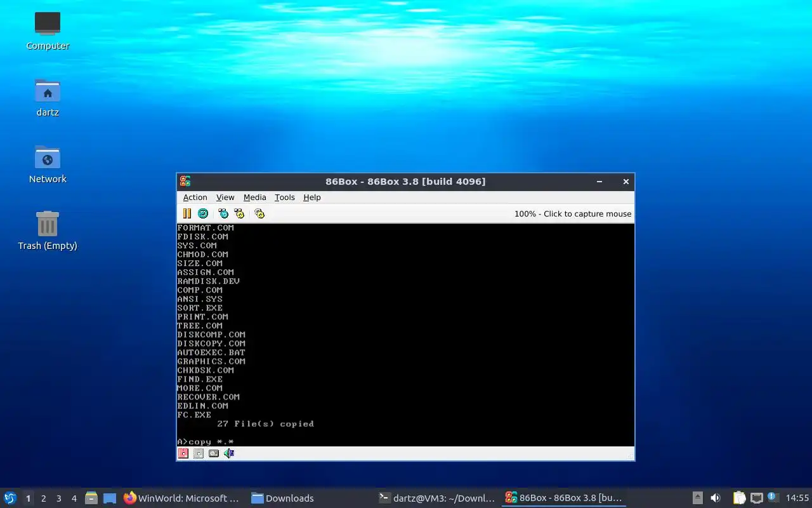Viewport: 812px width, 508px height.
Task: Switch to the Downloads file manager window
Action: coord(309,498)
